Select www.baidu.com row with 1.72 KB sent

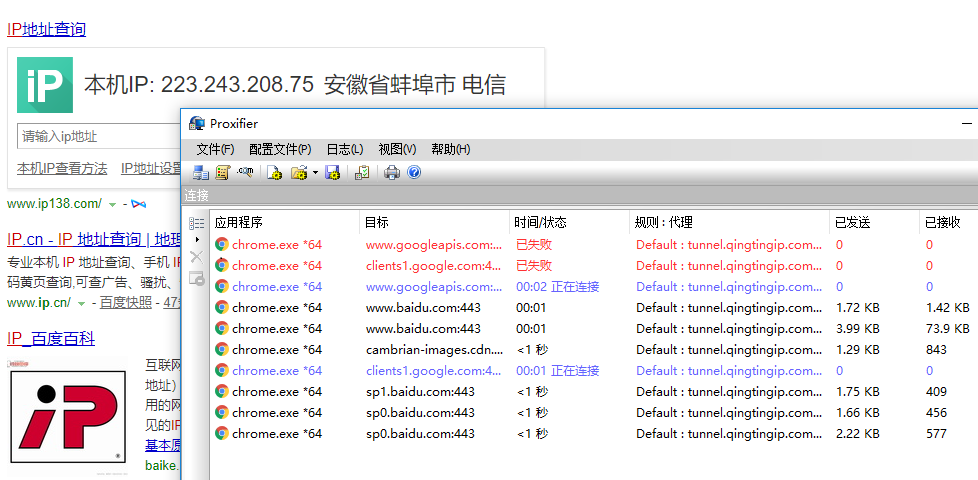tap(594, 307)
